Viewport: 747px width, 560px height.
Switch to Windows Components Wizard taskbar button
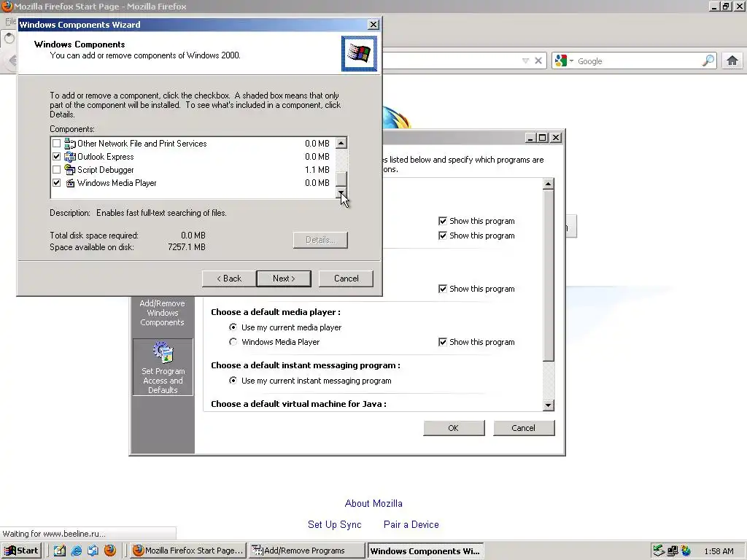[x=425, y=551]
